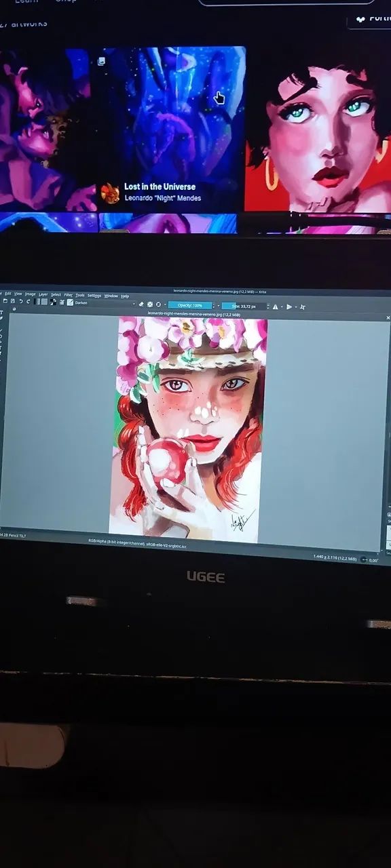Expand the Darken blending mode dropdown
391x868 pixels.
[105, 303]
